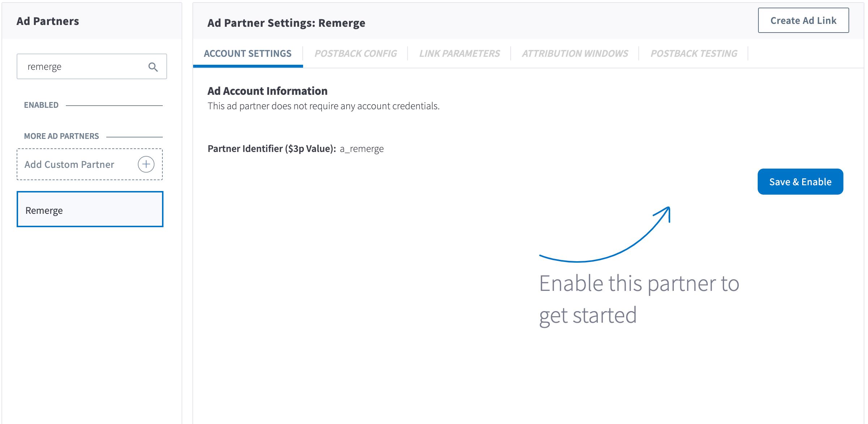This screenshot has width=868, height=424.
Task: Click the Enabled section label
Action: click(41, 105)
